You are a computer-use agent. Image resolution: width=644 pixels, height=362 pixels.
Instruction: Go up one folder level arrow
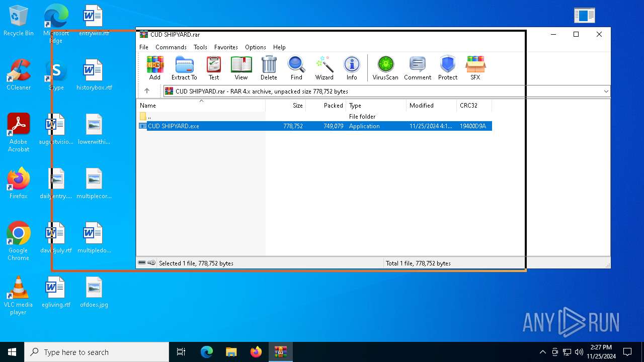coord(147,91)
